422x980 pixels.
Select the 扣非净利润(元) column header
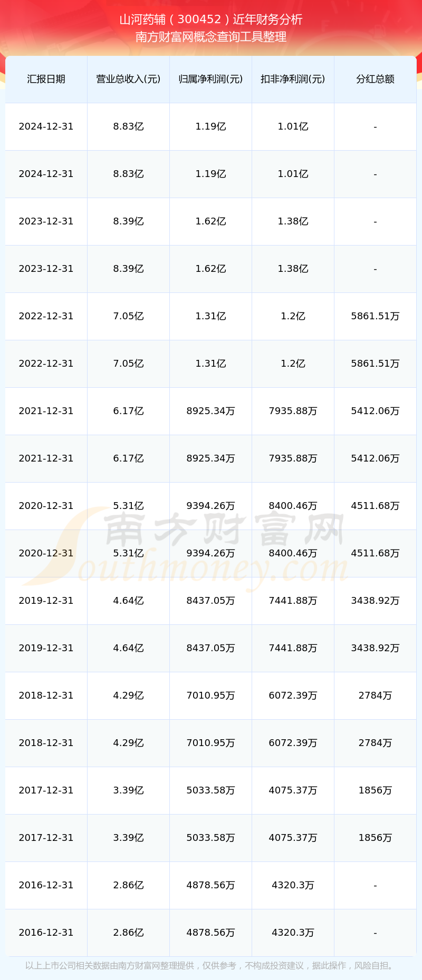293,79
